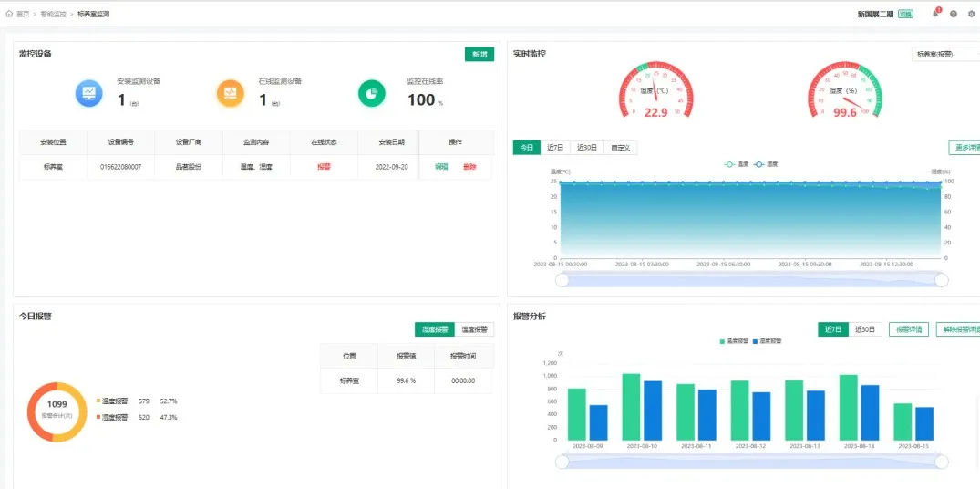Select the 自定义 range tab
Image resolution: width=980 pixels, height=489 pixels.
coord(620,148)
